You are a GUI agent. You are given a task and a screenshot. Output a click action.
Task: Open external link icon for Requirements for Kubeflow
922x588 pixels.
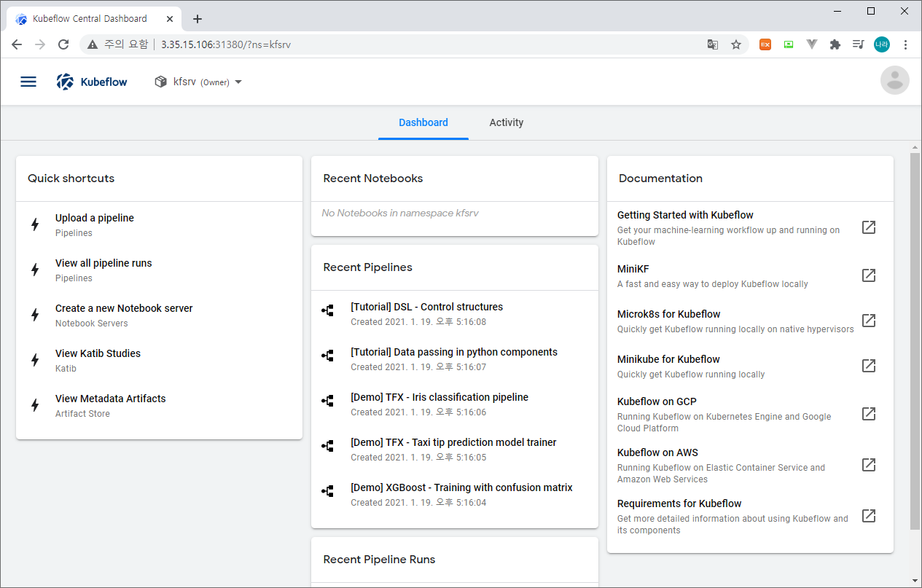869,516
